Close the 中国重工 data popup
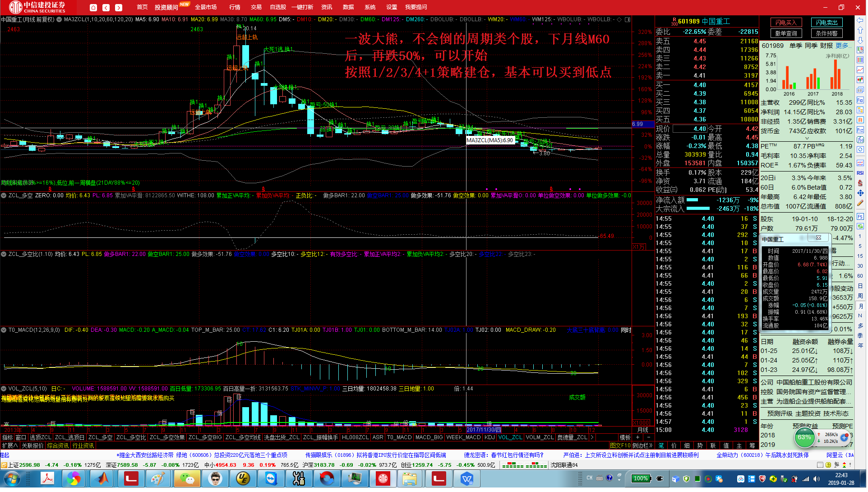 819,238
